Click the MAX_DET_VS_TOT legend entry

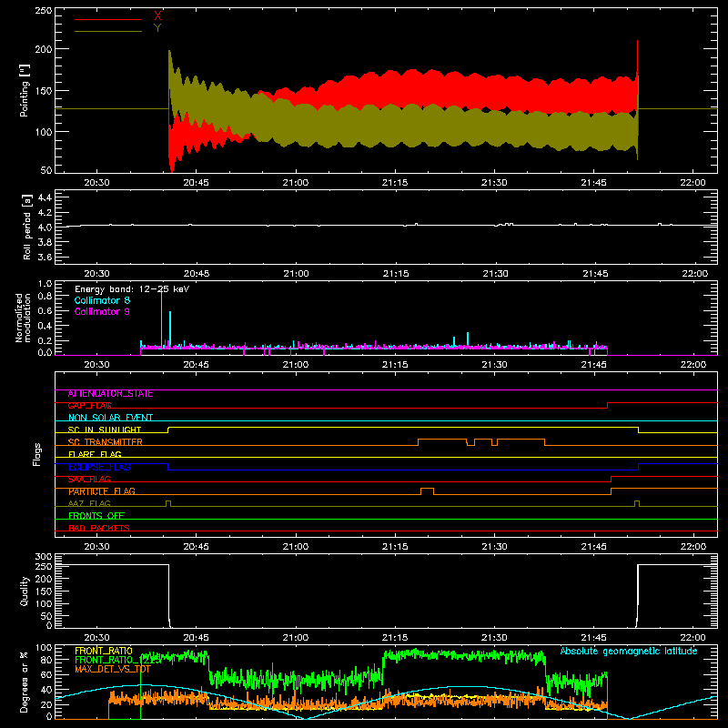coord(113,669)
